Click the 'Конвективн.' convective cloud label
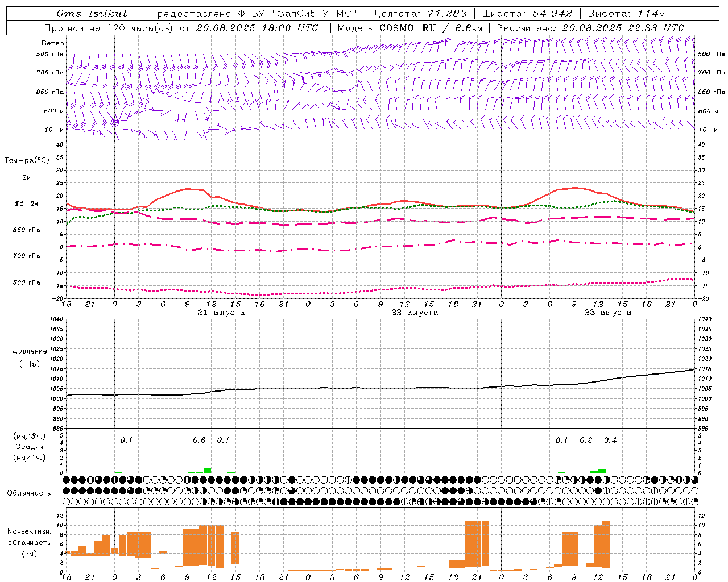Viewport: 728px width, 582px height. click(30, 531)
